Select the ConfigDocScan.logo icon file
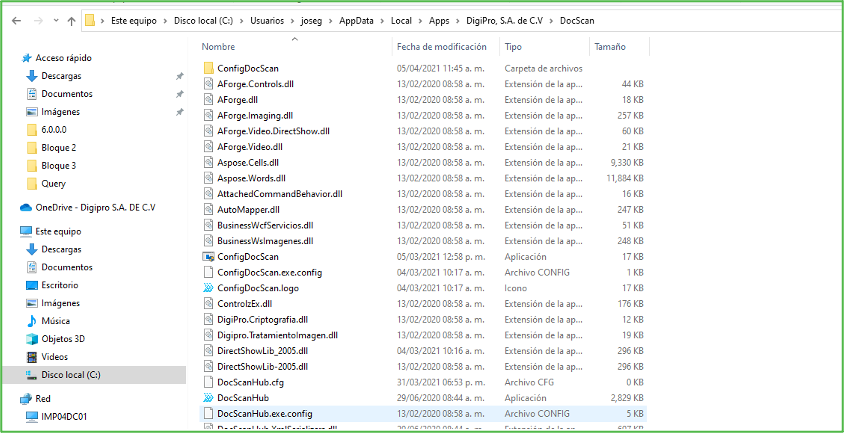Viewport: 844px width, 434px height. pyautogui.click(x=208, y=288)
